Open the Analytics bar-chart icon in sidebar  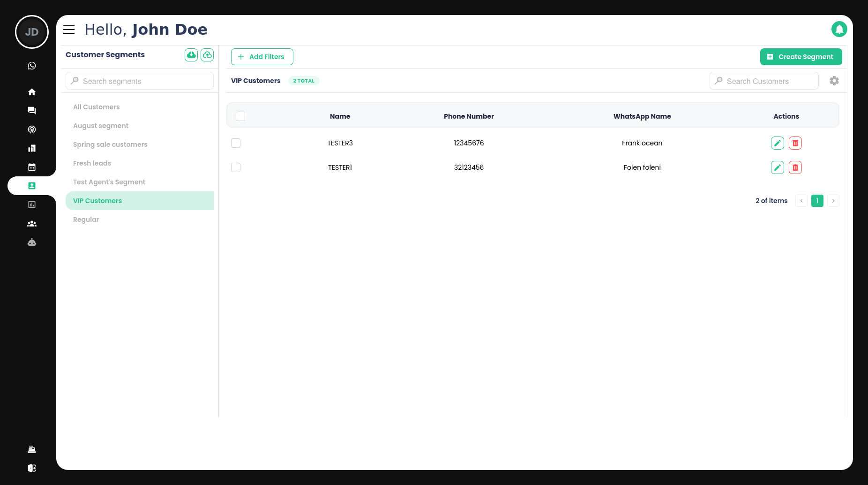point(31,148)
